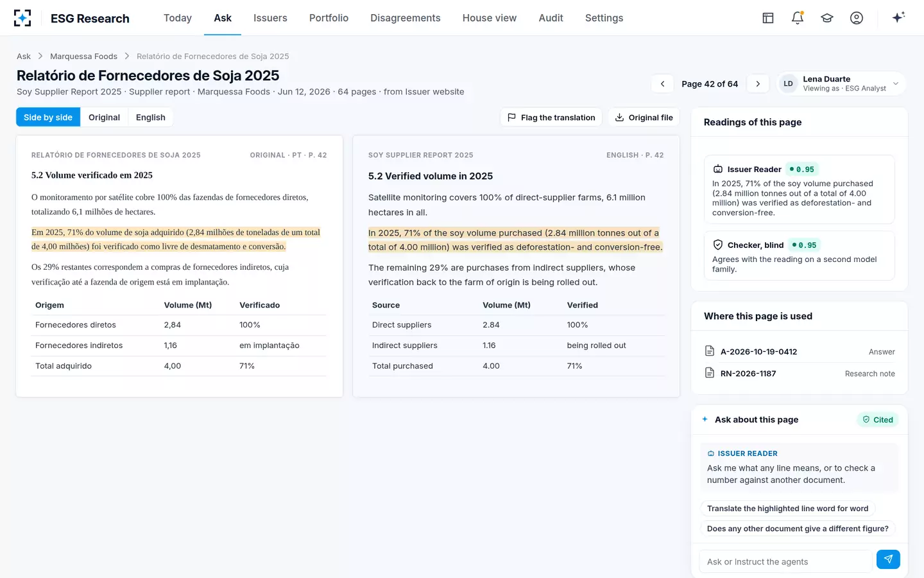This screenshot has height=578, width=924.
Task: Open the Issuers tab
Action: click(x=270, y=18)
